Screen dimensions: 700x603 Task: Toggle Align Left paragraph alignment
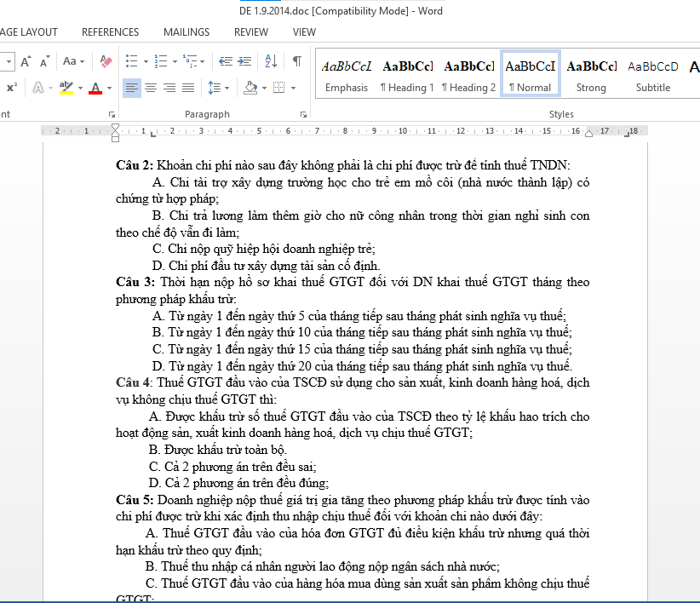tap(132, 88)
